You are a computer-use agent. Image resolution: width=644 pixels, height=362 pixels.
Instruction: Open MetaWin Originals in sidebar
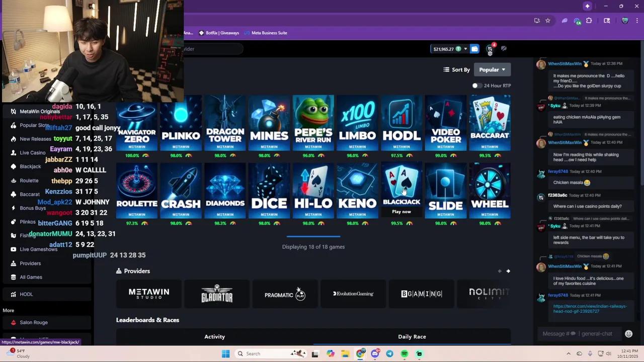click(40, 112)
